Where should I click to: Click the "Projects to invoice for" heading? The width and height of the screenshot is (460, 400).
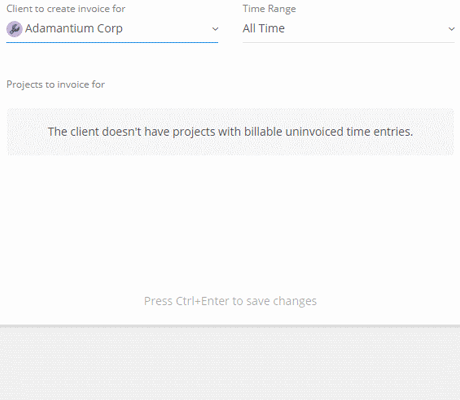(56, 84)
